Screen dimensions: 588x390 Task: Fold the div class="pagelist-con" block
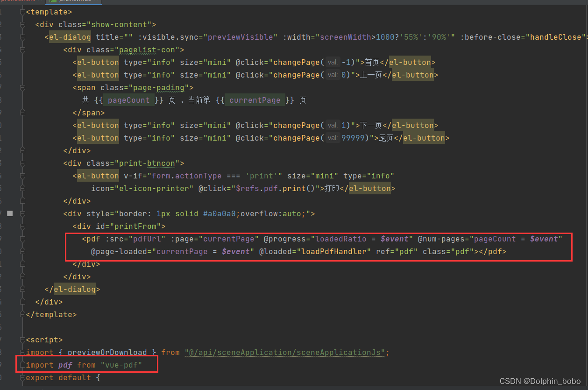point(23,50)
